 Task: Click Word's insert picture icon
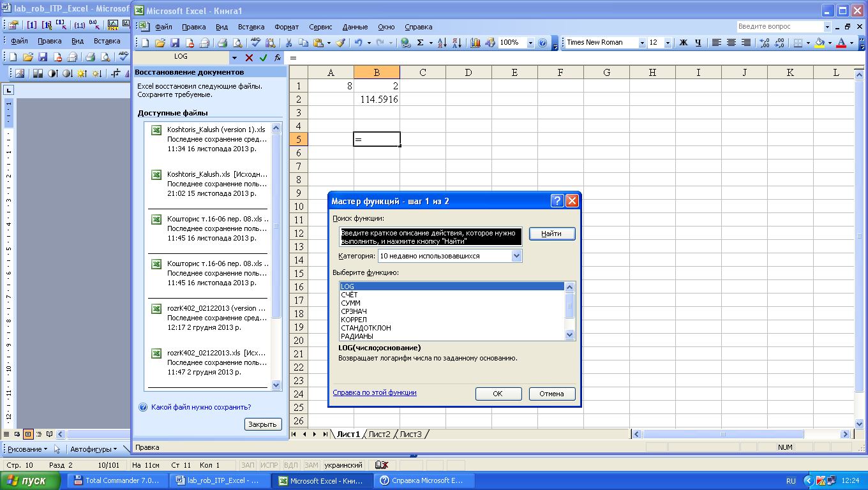point(19,73)
